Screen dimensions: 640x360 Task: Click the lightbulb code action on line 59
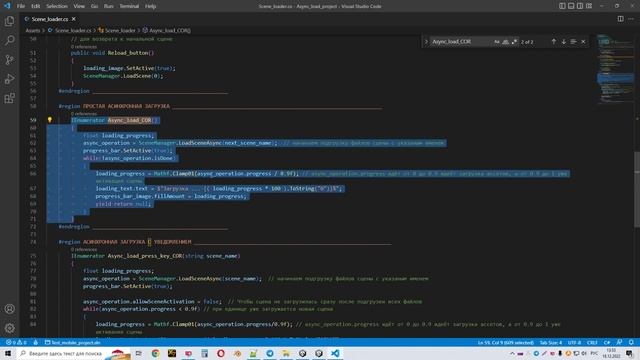pos(49,120)
